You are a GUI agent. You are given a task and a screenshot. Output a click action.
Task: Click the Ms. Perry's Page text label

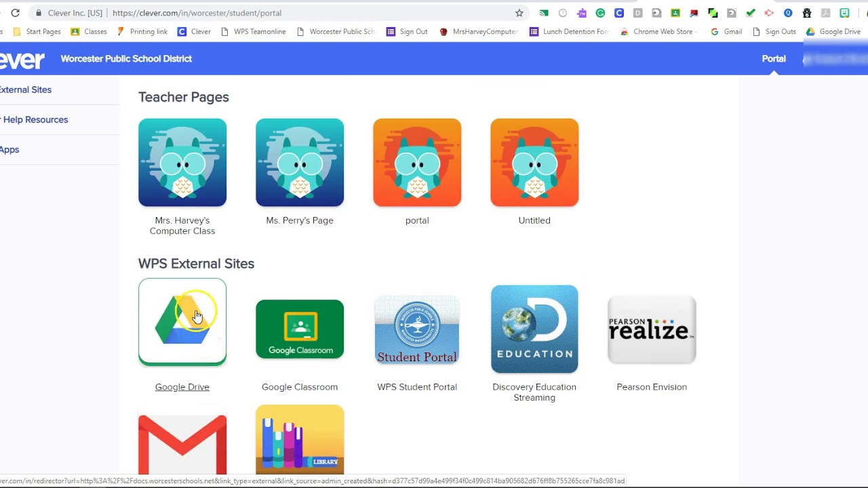[300, 220]
